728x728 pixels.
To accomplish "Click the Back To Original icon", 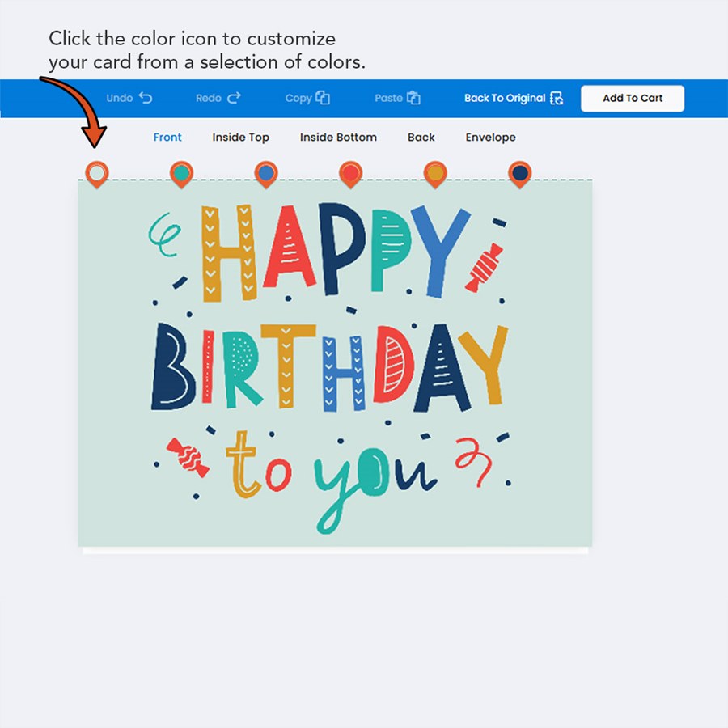I will pos(557,98).
